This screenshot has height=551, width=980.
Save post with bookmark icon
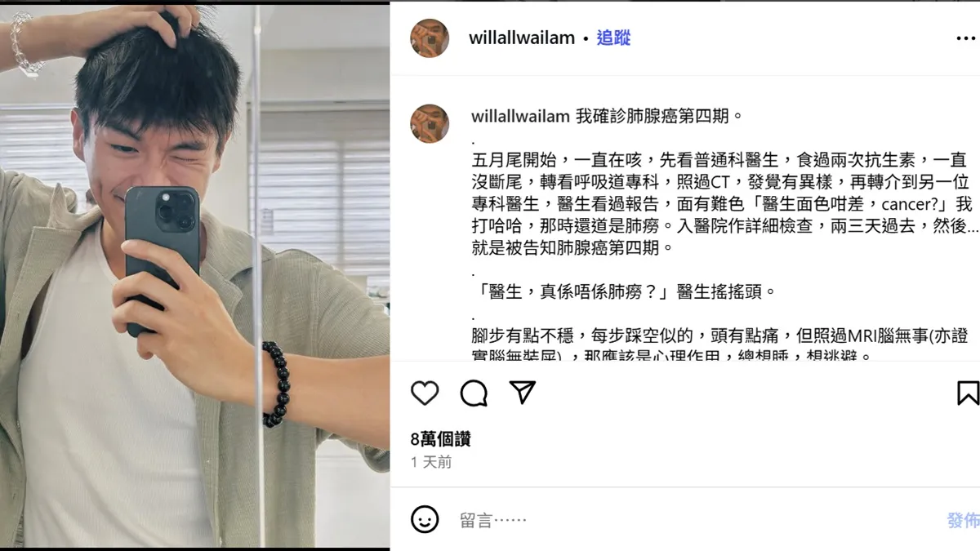(x=969, y=393)
